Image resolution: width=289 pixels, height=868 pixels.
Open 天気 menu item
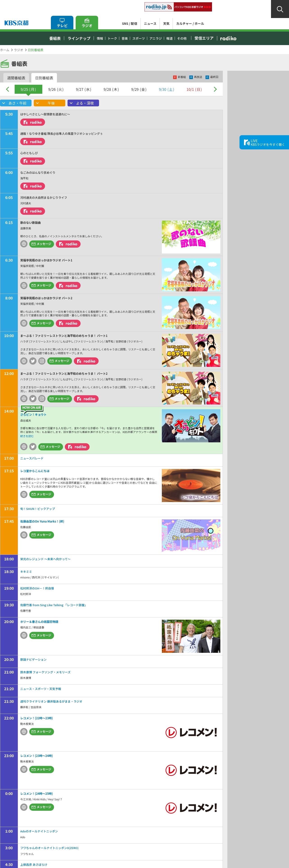coord(166,24)
